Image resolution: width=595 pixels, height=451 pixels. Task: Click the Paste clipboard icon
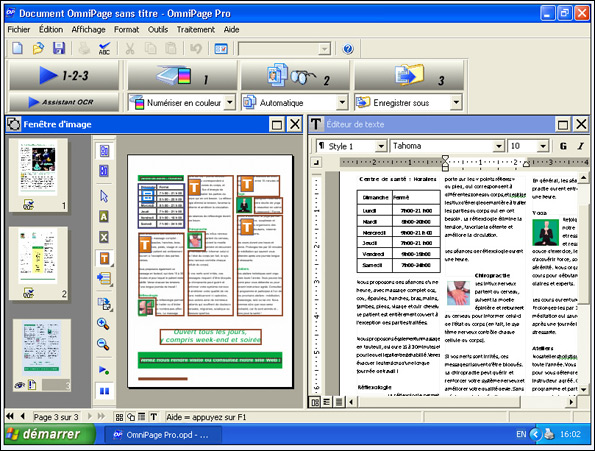(x=171, y=49)
